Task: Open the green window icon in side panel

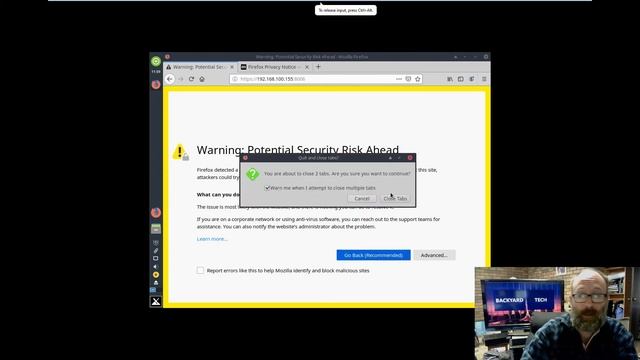Action: tap(156, 229)
